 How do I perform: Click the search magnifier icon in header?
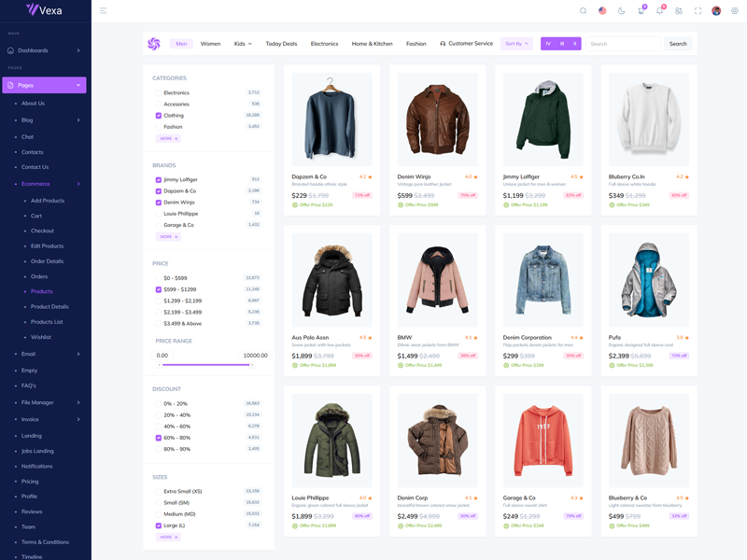[x=584, y=11]
